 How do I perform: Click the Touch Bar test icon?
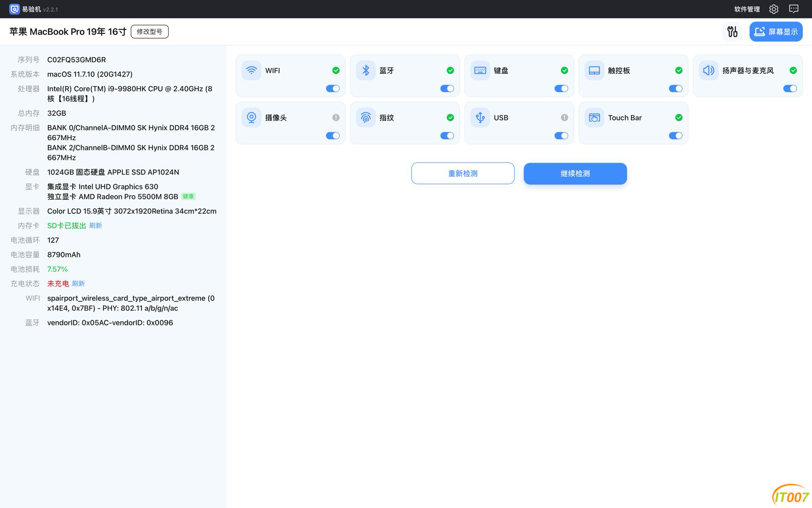594,118
